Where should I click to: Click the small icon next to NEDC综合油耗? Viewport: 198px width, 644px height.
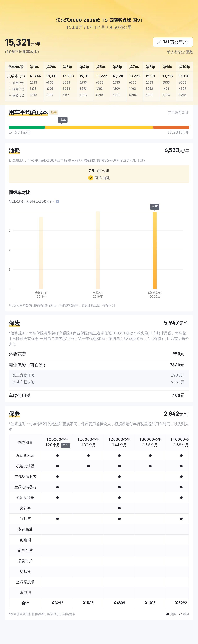(57, 201)
